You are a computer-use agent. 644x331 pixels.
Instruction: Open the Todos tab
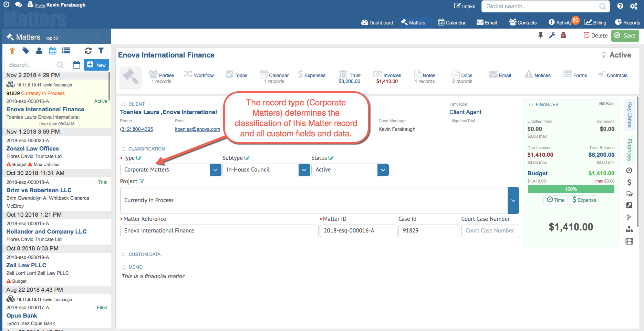click(x=237, y=75)
